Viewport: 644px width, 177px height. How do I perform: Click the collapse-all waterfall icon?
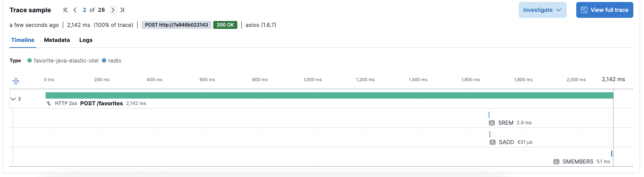[16, 81]
